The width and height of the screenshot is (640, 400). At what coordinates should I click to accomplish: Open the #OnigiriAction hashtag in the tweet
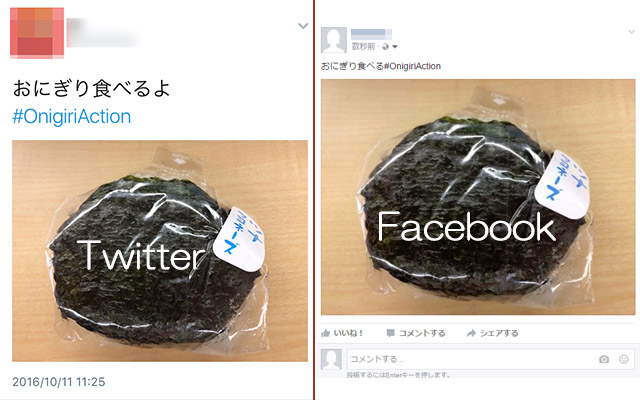[x=72, y=116]
